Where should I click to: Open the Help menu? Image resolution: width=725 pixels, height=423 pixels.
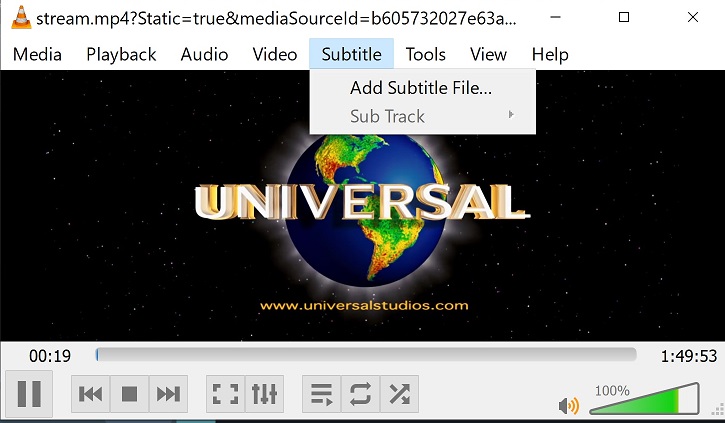[x=550, y=54]
